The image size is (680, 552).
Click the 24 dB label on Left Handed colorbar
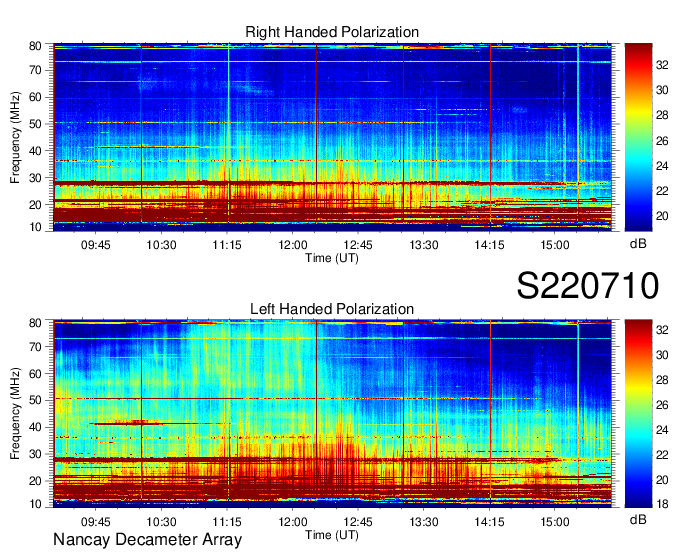point(662,430)
